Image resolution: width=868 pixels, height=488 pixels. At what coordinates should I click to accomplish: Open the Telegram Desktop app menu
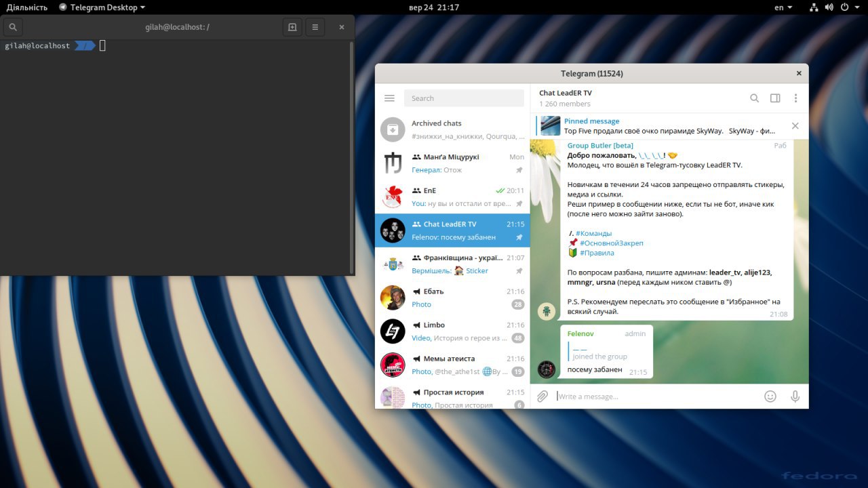click(x=102, y=7)
